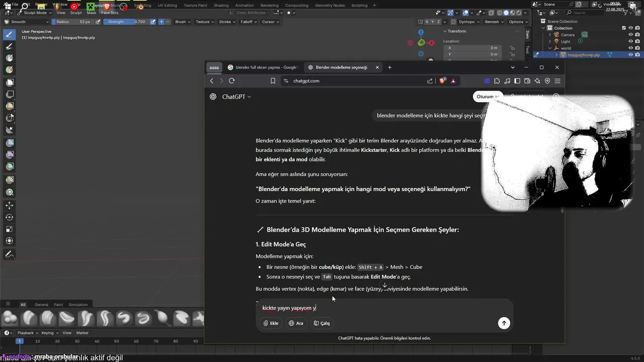Set brush direction to Subtract minus
Image resolution: width=644 pixels, height=362 pixels.
click(x=168, y=22)
